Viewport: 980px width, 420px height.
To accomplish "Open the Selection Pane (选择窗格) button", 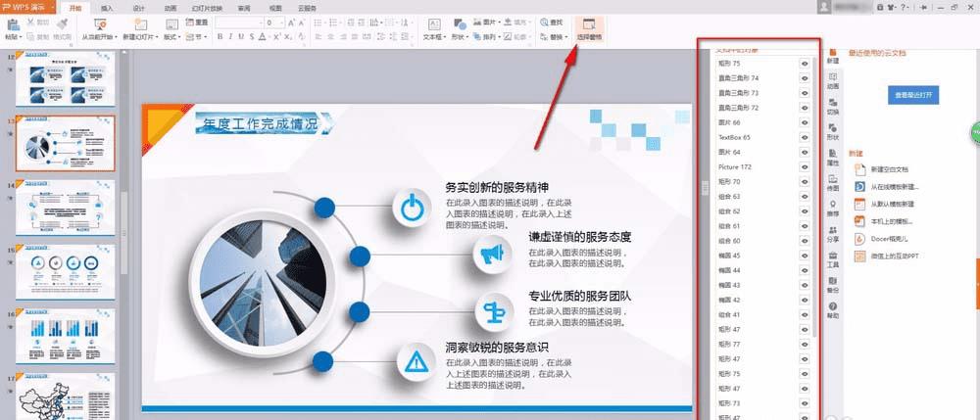I will pyautogui.click(x=589, y=29).
